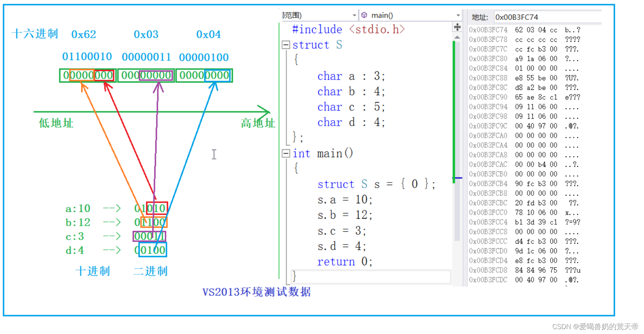Select memory row 0x00B3FC8C
Image resolution: width=644 pixels, height=334 pixels.
click(525, 88)
